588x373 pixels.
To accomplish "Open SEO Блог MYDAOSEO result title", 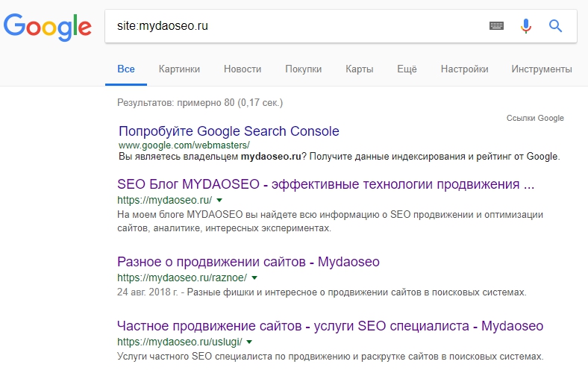I will click(x=325, y=184).
